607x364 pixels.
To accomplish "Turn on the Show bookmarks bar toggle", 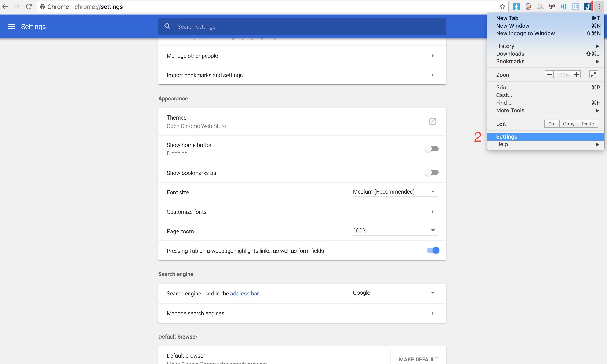I will pyautogui.click(x=432, y=172).
